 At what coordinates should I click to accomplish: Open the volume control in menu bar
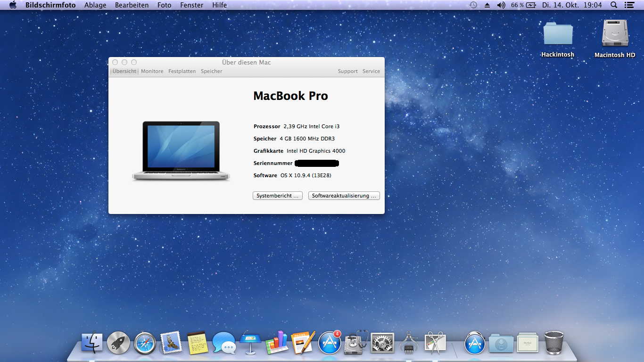(501, 5)
